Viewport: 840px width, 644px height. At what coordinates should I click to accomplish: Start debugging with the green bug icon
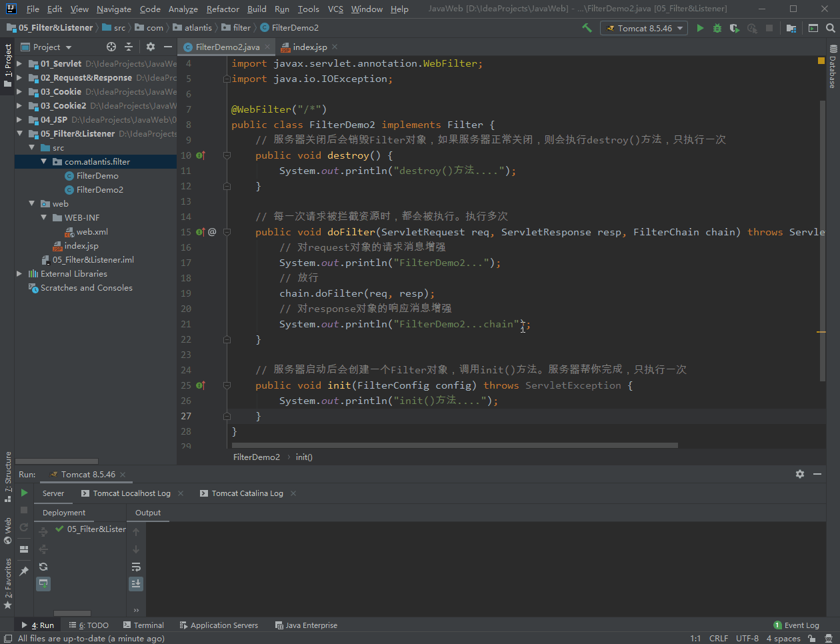(717, 28)
